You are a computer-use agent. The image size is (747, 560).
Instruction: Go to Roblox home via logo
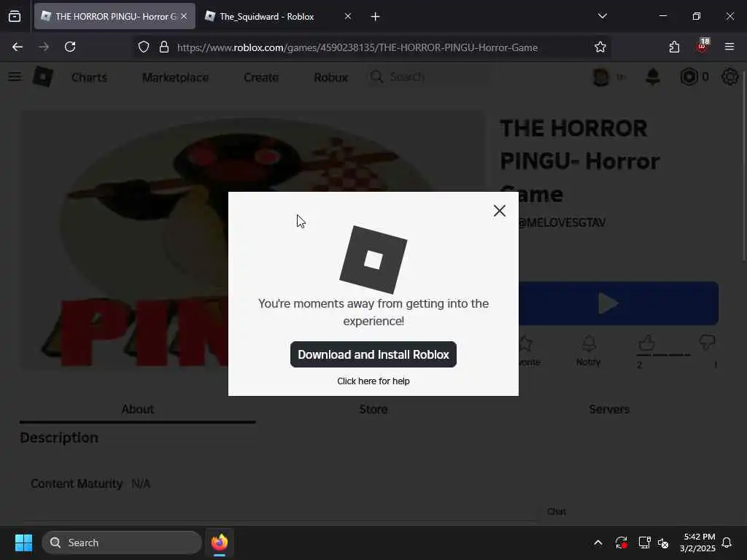[43, 77]
